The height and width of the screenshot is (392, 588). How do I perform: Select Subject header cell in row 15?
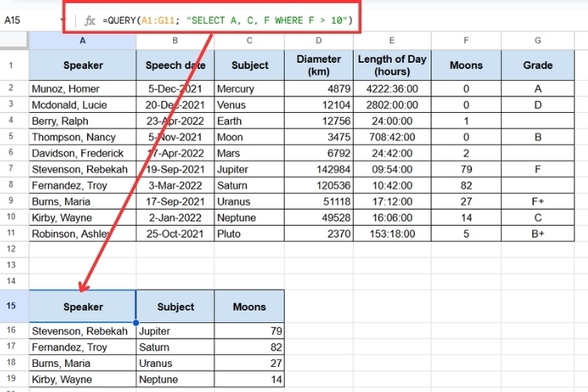coord(175,307)
